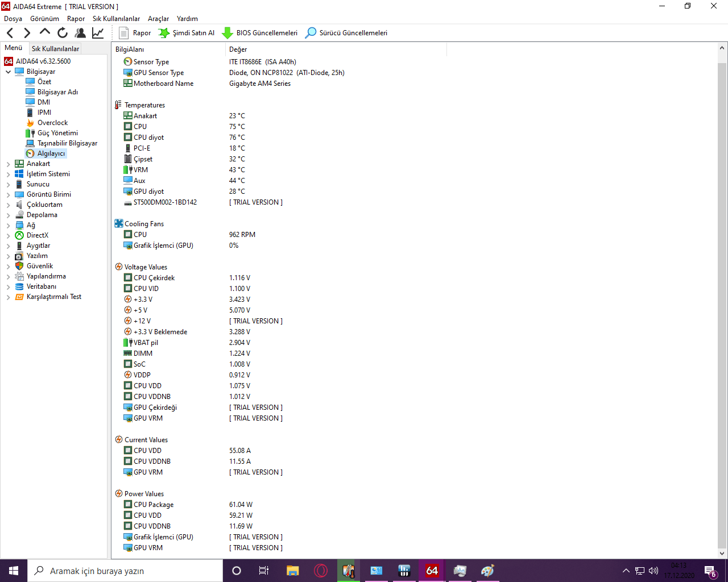Collapse the Bilgisayar tree node
The image size is (728, 582).
point(8,72)
